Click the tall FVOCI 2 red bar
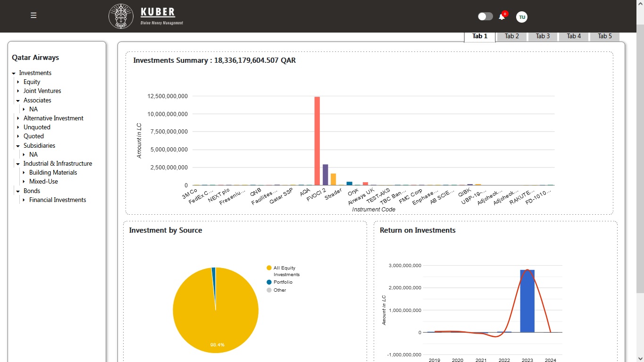Image resolution: width=644 pixels, height=362 pixels. [317, 142]
